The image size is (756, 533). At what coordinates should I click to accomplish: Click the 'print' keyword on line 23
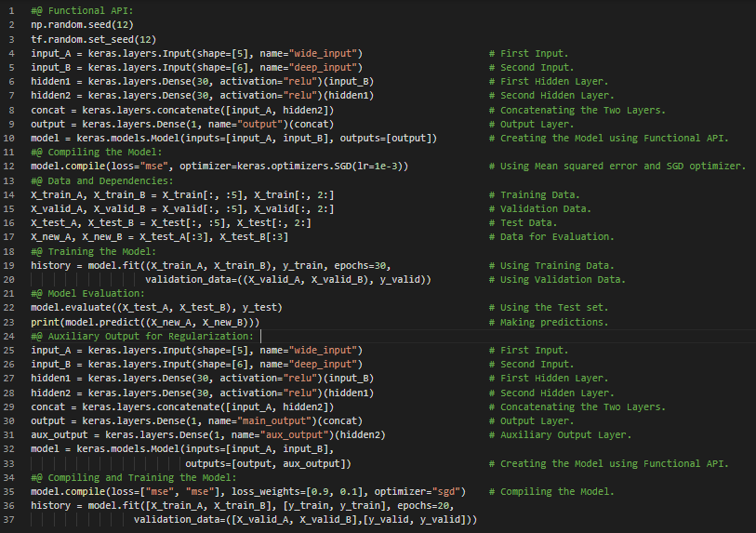[45, 322]
